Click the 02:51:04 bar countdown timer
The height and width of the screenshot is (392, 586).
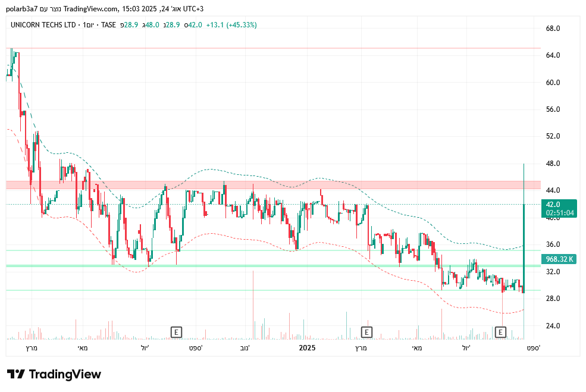click(559, 213)
